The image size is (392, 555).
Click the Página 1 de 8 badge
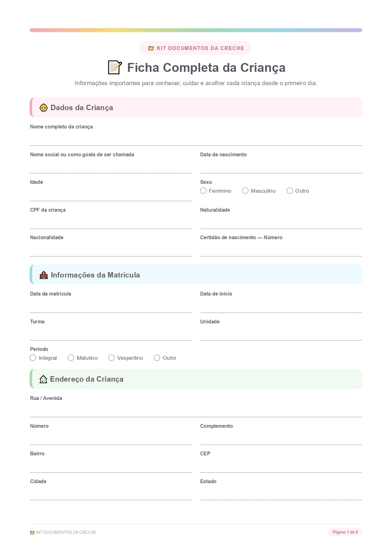(x=345, y=532)
